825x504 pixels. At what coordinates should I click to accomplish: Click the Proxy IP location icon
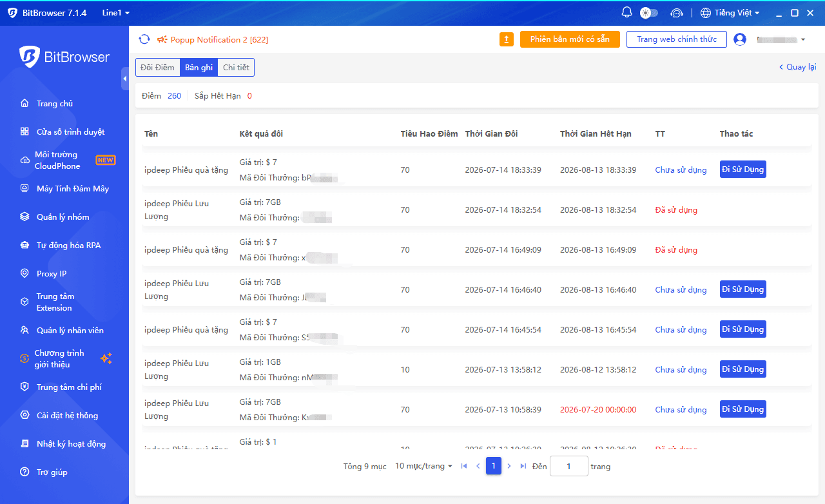(x=24, y=274)
